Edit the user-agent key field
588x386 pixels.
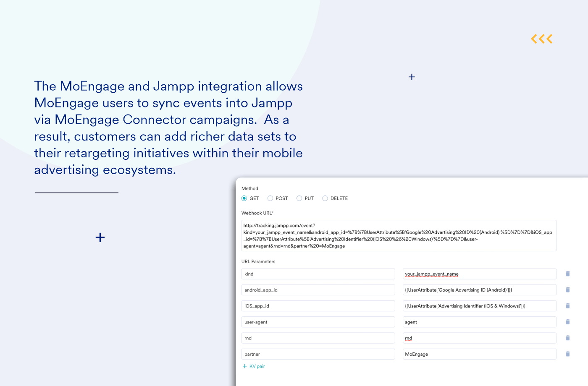click(318, 322)
